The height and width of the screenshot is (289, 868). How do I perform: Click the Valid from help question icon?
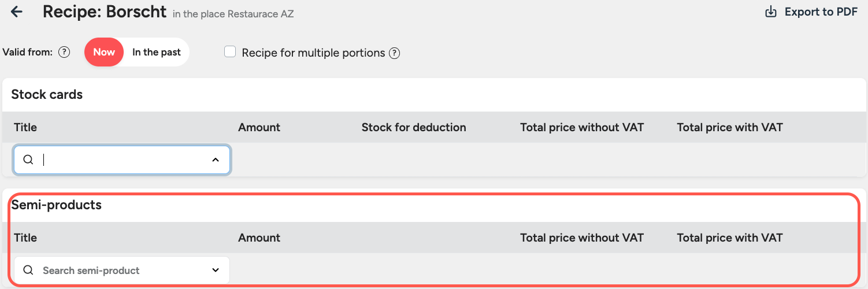(x=64, y=53)
